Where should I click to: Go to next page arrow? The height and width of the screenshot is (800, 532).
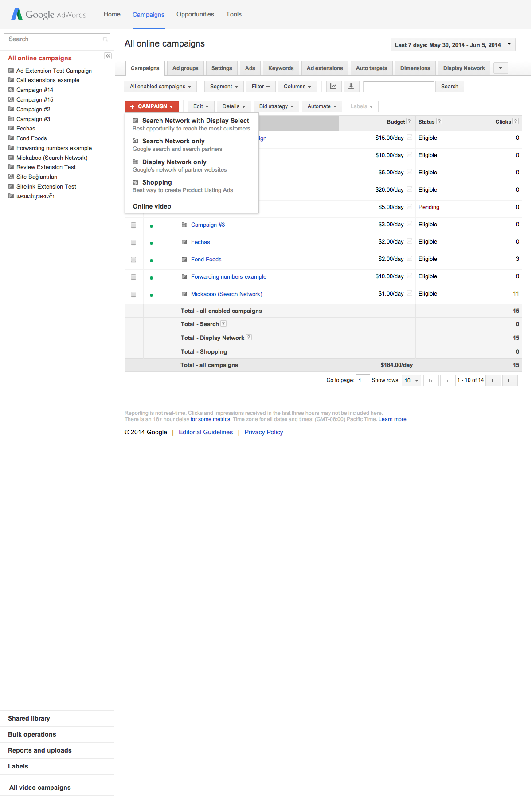[x=493, y=381]
